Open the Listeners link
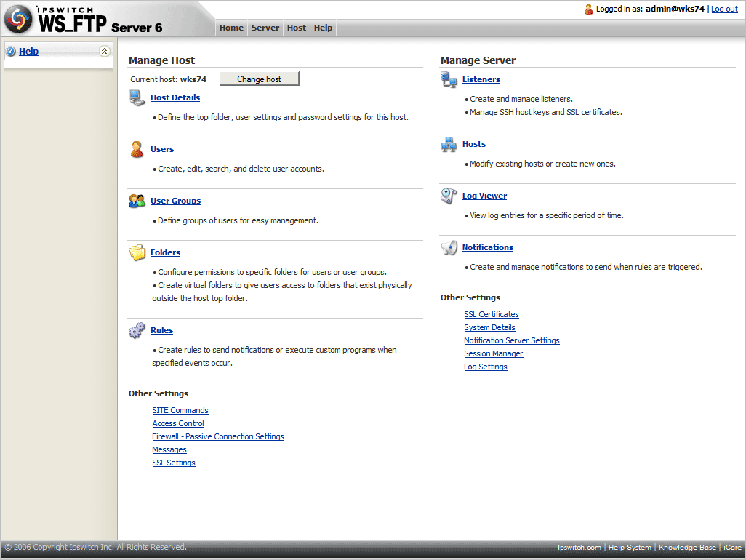746x560 pixels. (x=481, y=79)
